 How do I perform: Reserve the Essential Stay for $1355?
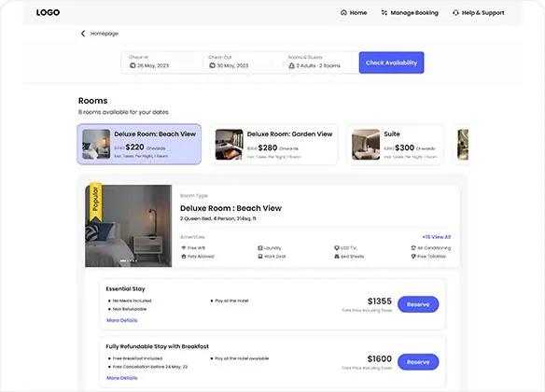click(x=418, y=304)
